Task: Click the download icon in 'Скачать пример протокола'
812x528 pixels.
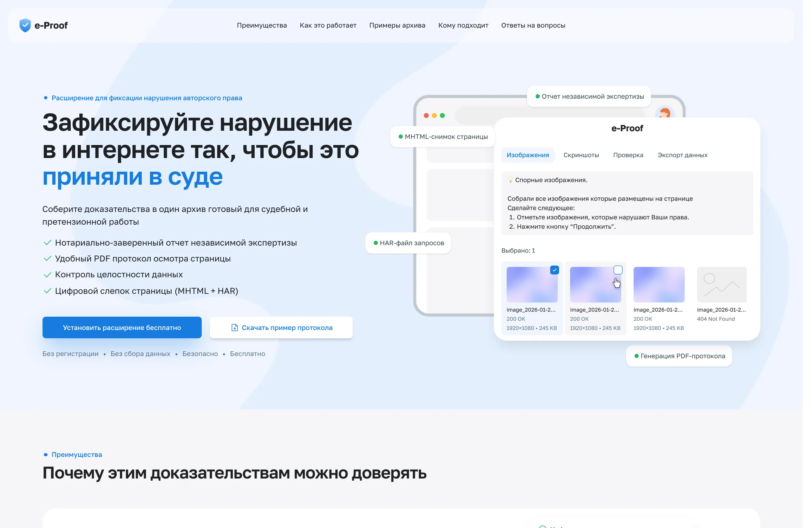Action: click(x=235, y=328)
